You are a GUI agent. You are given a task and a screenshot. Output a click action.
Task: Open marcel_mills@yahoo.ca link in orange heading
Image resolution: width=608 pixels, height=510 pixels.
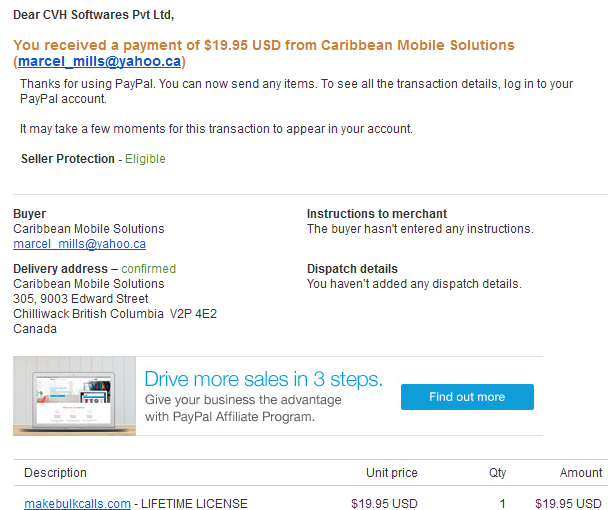[x=99, y=62]
